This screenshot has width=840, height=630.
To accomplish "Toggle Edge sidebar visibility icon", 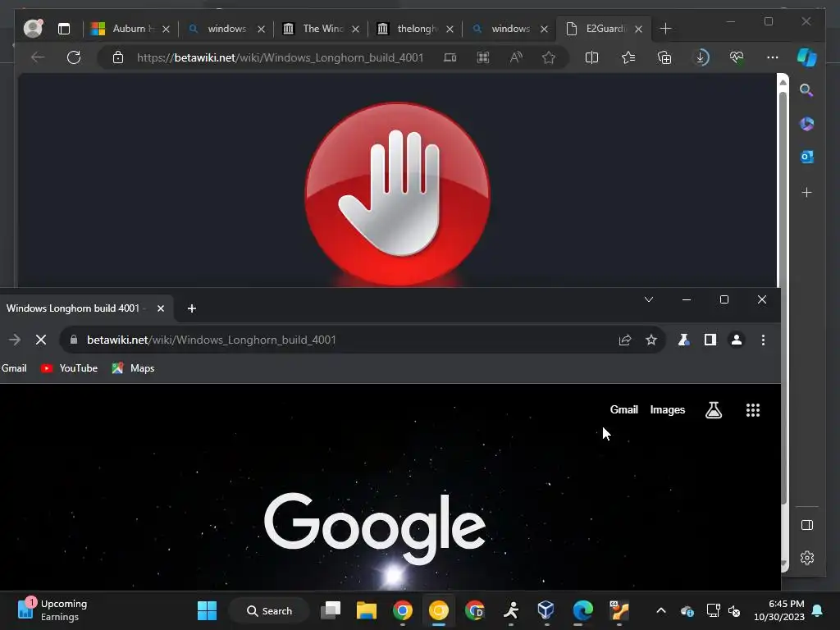I will tap(807, 525).
